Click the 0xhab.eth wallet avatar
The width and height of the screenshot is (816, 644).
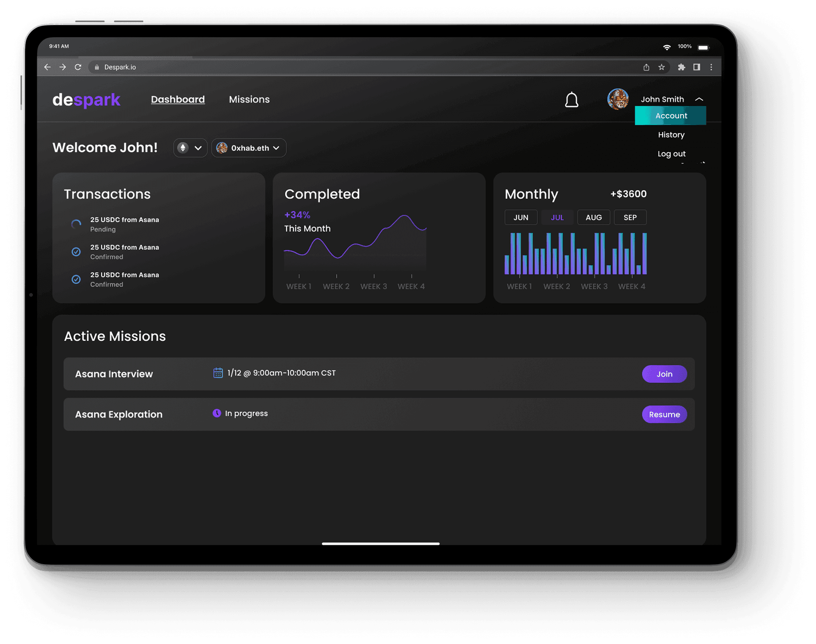[x=222, y=148]
